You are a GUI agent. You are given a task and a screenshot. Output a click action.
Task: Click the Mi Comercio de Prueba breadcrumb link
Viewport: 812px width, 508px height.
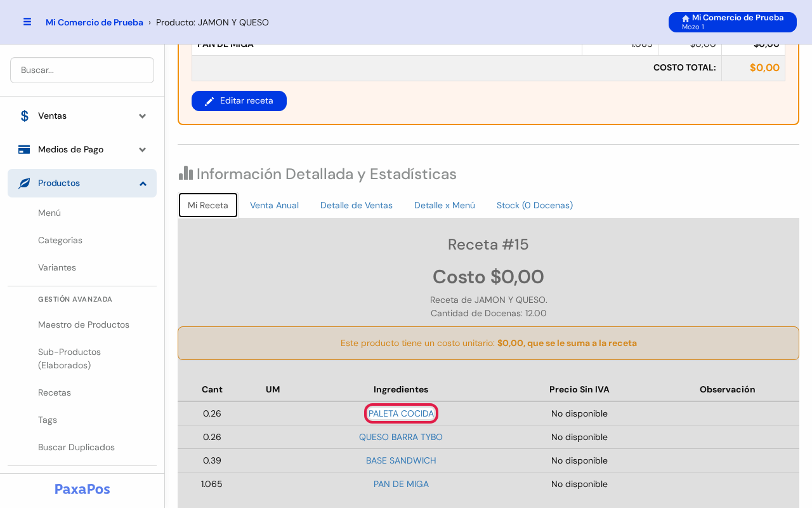tap(95, 22)
